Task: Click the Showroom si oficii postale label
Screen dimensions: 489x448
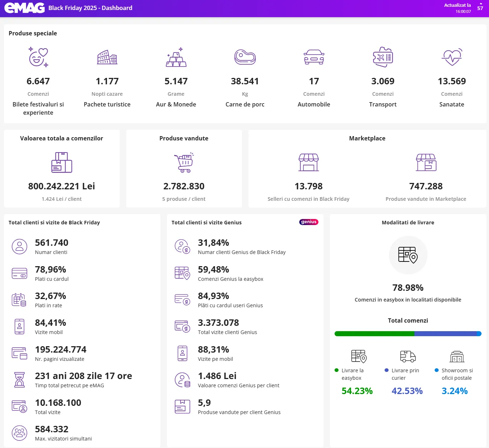Action: tap(457, 374)
